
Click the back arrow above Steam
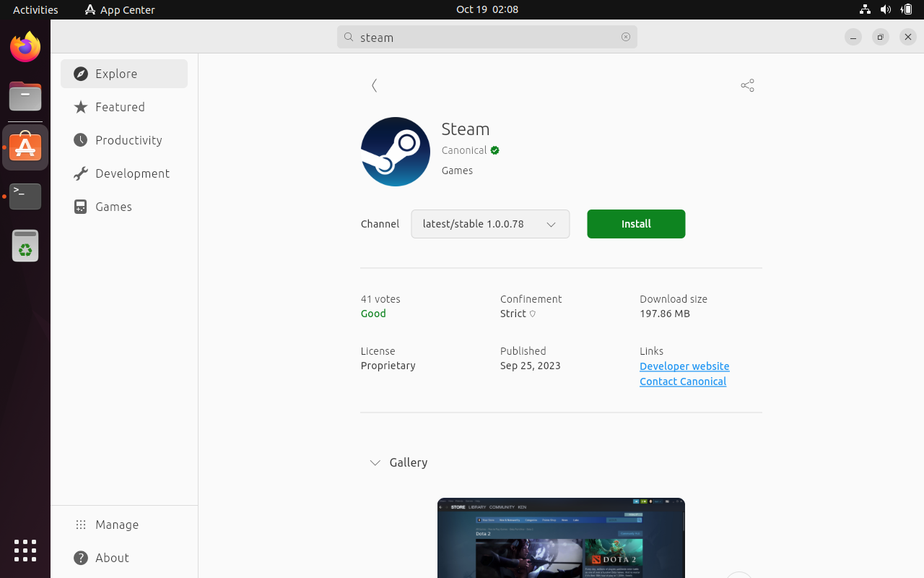374,85
